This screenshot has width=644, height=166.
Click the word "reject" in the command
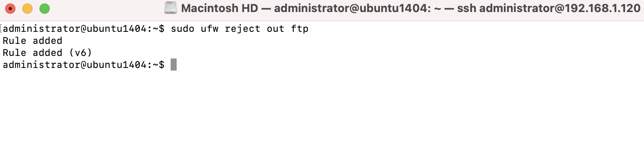point(243,29)
